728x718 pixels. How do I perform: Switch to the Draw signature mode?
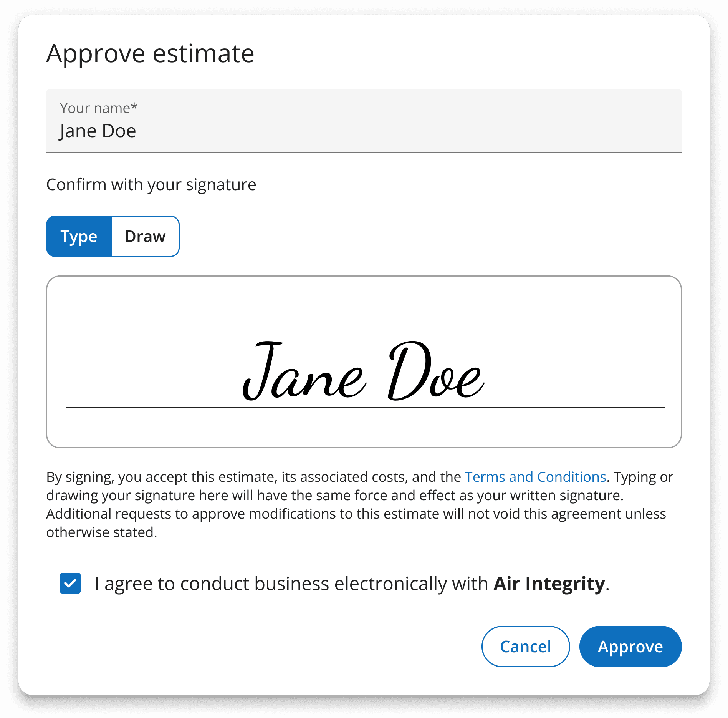pos(145,236)
